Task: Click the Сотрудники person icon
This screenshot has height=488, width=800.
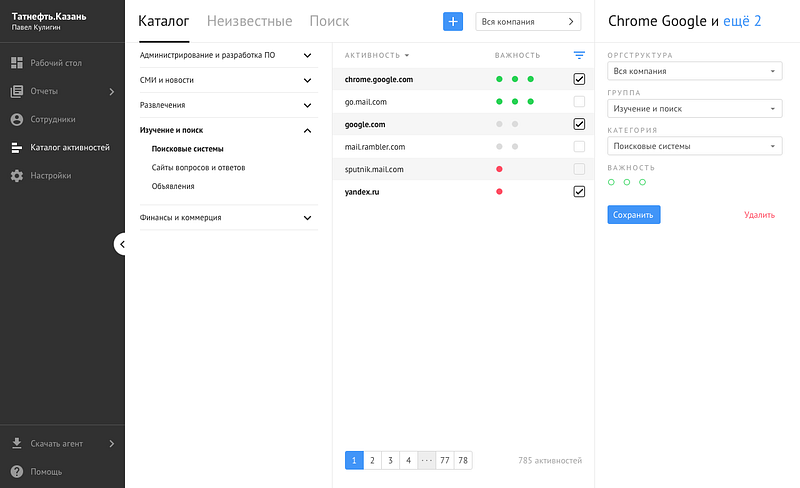Action: click(17, 119)
